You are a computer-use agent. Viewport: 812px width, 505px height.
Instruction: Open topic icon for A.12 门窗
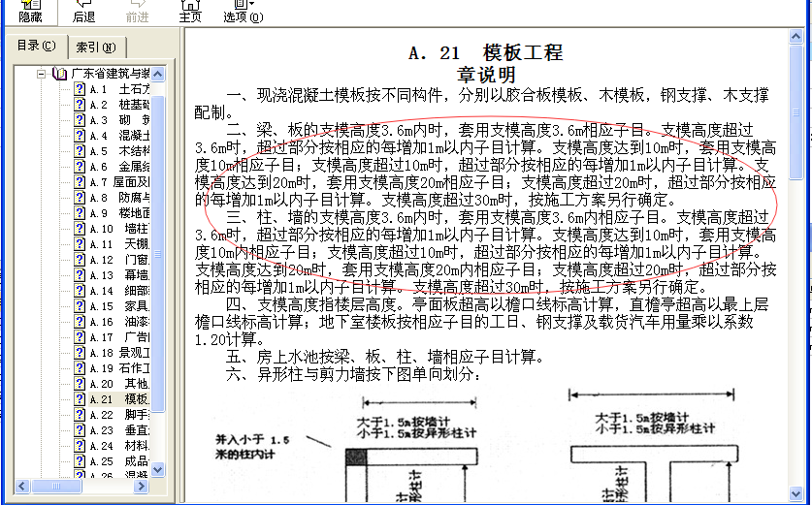(80, 260)
